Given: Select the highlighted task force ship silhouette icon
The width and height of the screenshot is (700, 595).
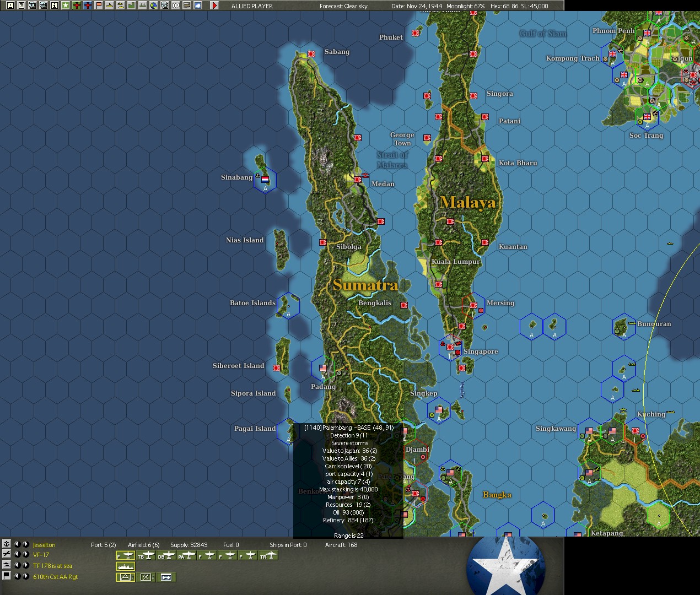Looking at the screenshot, I should [126, 566].
